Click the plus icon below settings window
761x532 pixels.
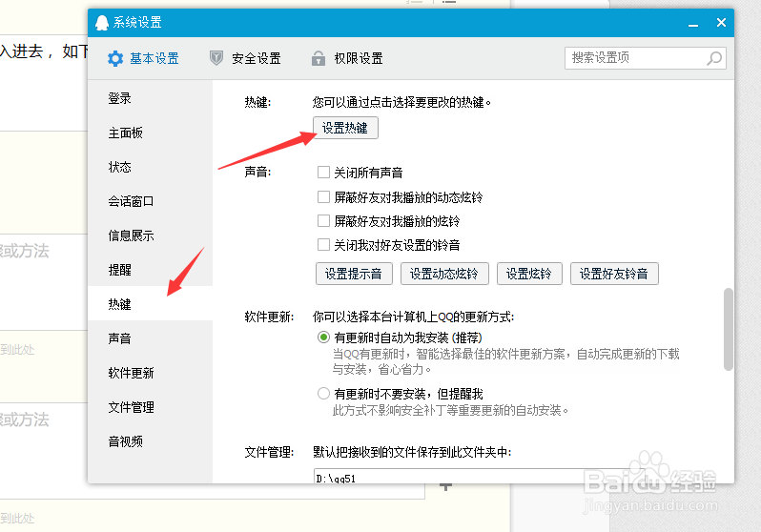point(445,486)
